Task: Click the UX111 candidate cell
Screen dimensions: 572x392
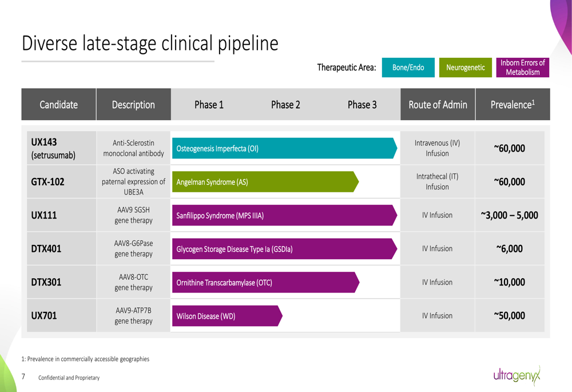Action: click(x=62, y=215)
